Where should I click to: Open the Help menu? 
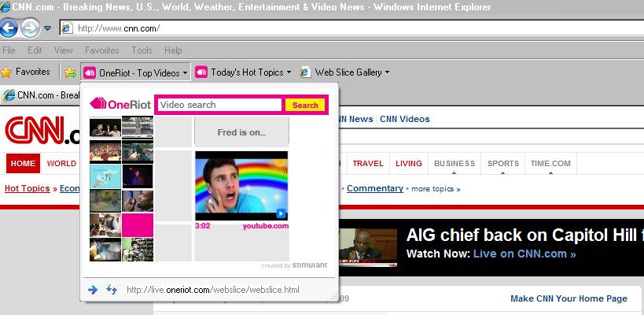(x=173, y=50)
